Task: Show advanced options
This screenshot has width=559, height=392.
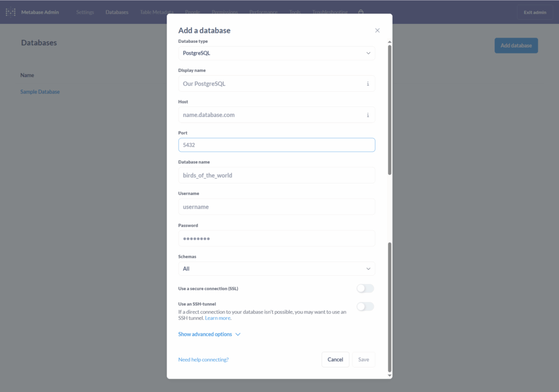Action: pos(205,334)
